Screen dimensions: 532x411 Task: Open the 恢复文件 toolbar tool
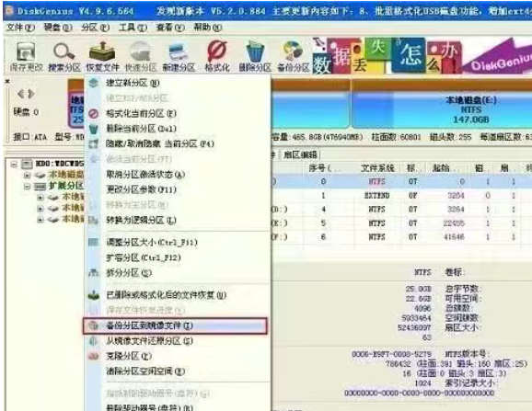[102, 56]
